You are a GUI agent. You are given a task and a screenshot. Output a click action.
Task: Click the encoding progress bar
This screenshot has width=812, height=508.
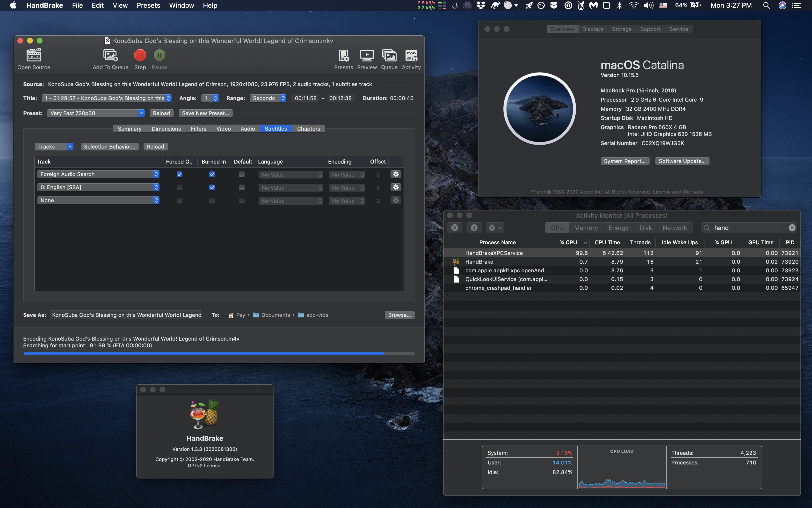pos(219,353)
